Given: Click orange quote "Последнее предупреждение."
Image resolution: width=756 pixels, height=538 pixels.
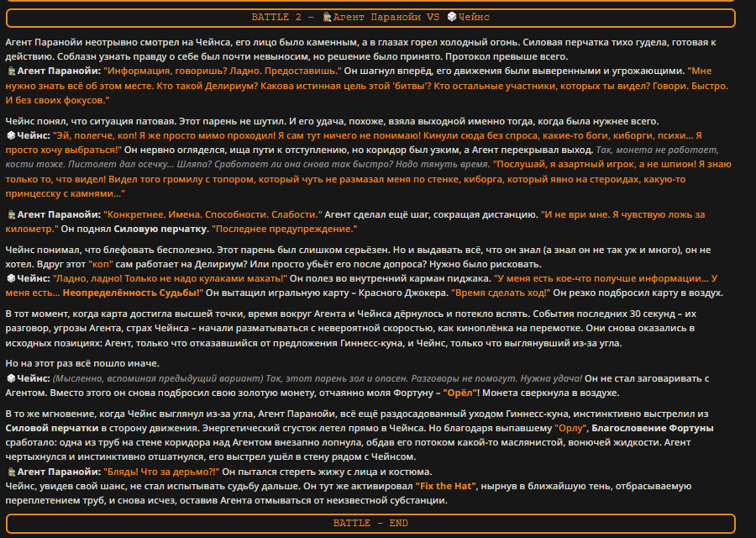Looking at the screenshot, I should point(285,229).
